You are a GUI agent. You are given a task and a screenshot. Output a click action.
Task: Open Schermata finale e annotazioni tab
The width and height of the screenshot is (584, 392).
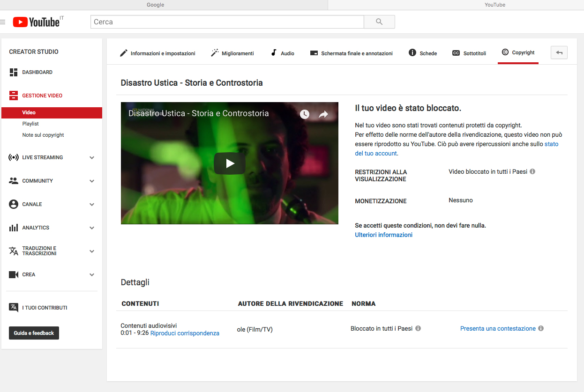[352, 53]
